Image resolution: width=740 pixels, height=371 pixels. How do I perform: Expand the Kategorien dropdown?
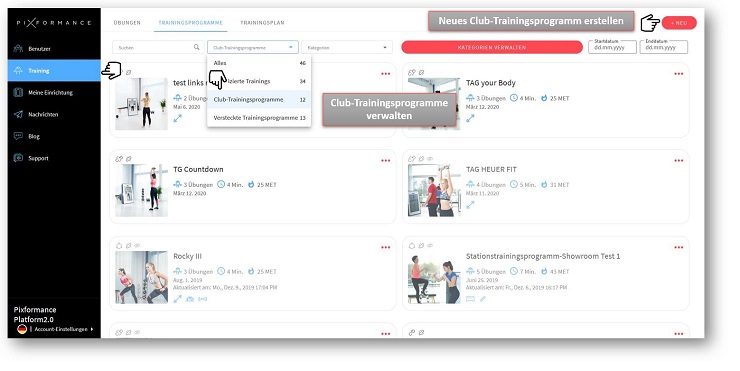[347, 47]
